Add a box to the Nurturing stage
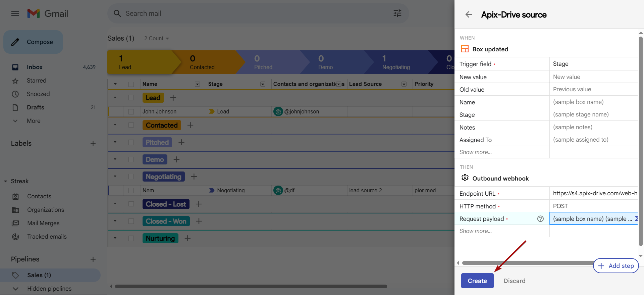 (187, 238)
